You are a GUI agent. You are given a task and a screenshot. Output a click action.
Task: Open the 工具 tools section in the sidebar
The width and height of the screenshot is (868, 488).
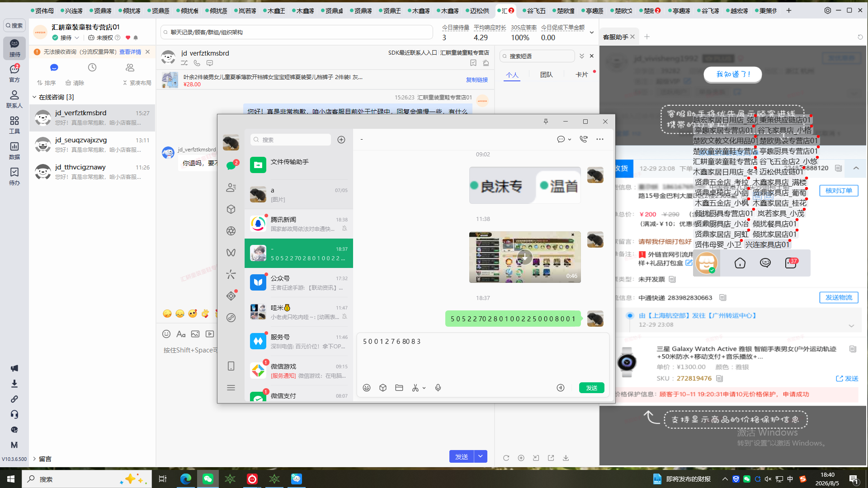point(14,125)
